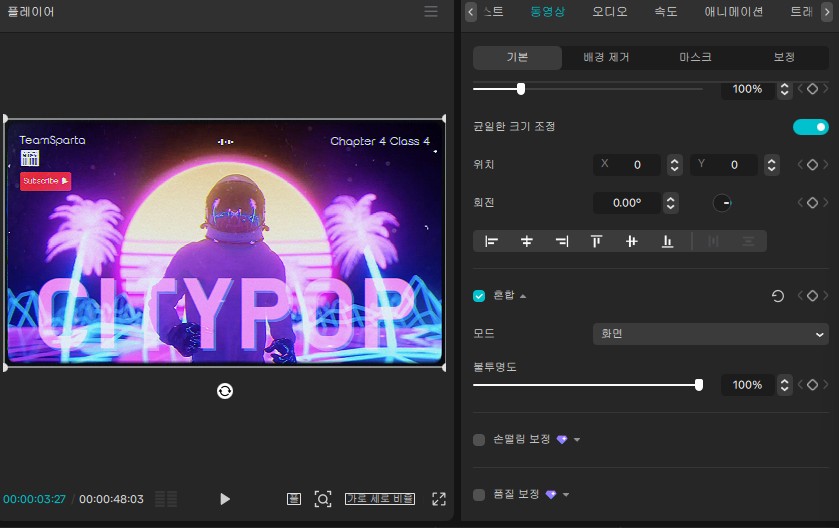Align clip to left edge
The image size is (839, 528).
(x=491, y=241)
